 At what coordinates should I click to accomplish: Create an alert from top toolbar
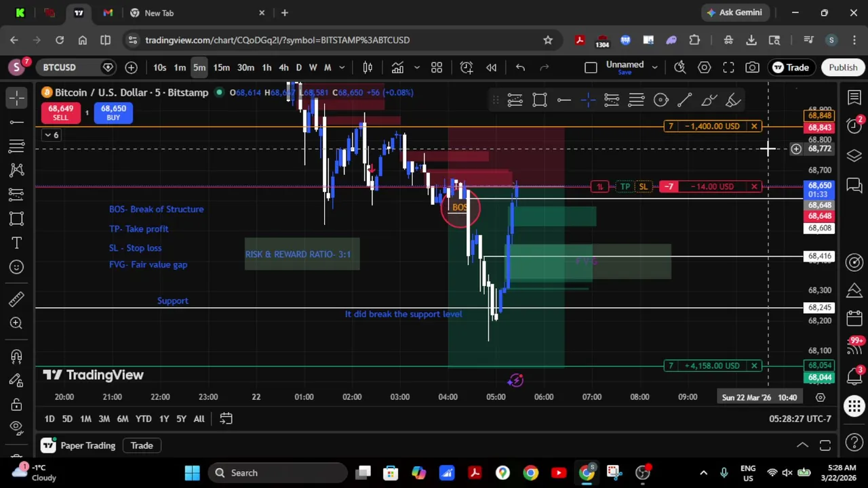[467, 67]
